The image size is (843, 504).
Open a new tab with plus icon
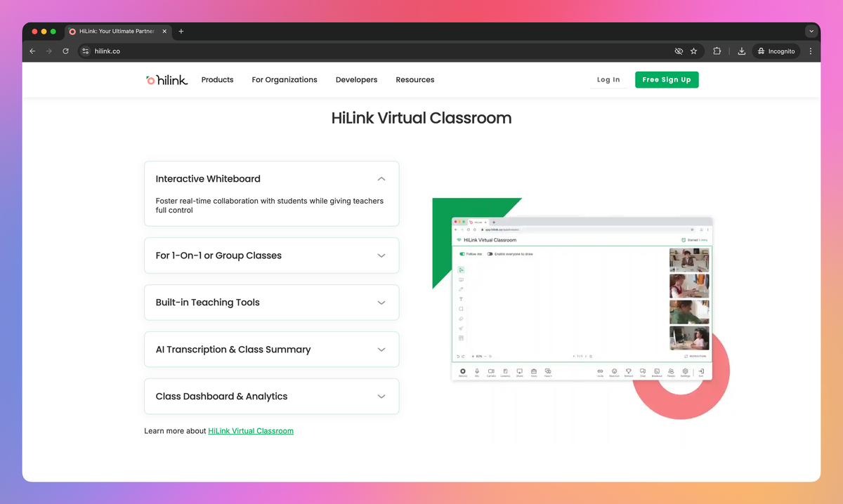pos(181,32)
